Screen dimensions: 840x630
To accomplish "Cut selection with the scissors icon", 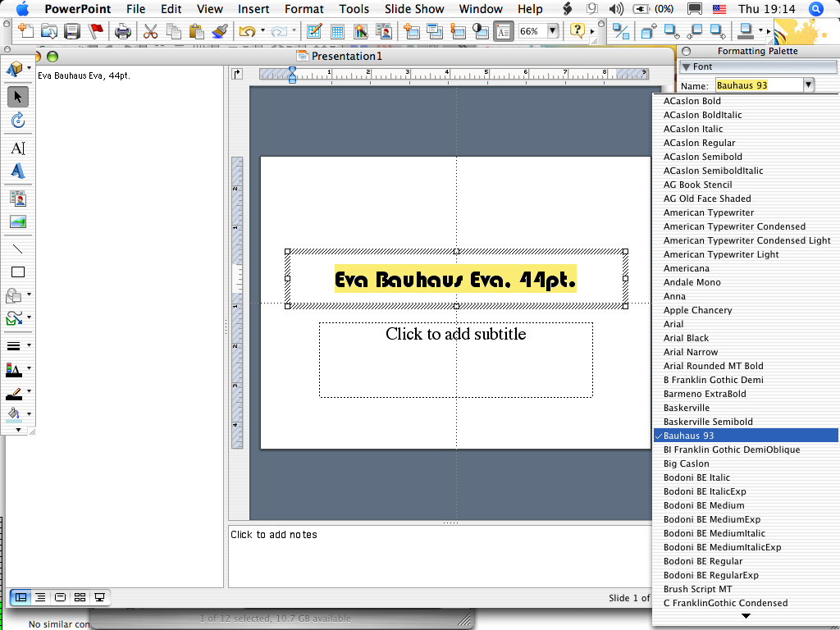I will click(151, 31).
